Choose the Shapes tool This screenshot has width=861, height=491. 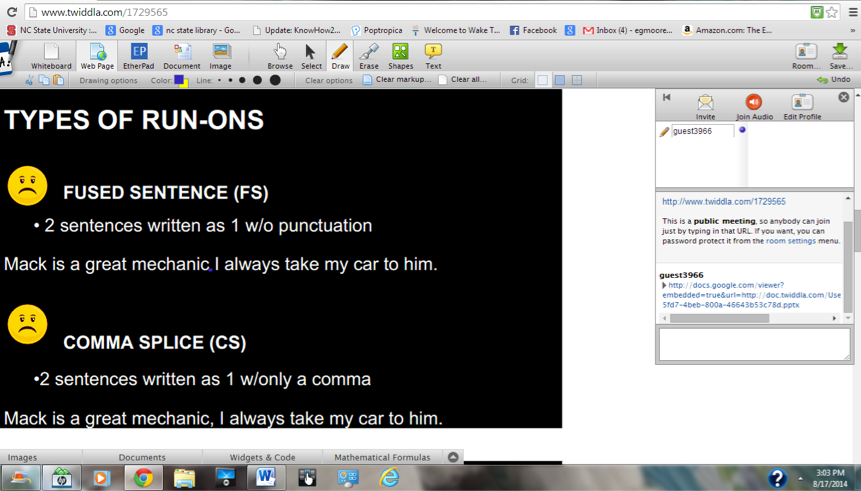(400, 55)
